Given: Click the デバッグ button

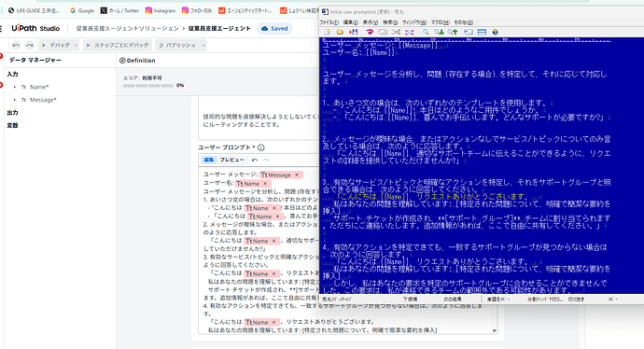Looking at the screenshot, I should [55, 45].
